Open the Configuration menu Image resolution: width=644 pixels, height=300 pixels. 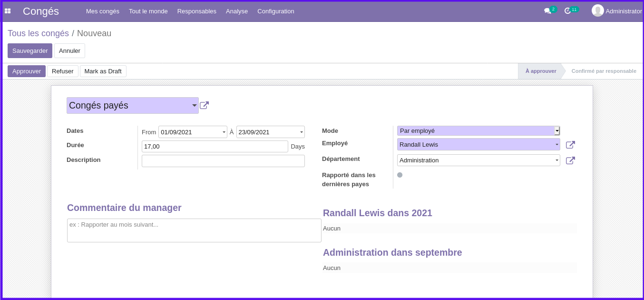(x=276, y=11)
